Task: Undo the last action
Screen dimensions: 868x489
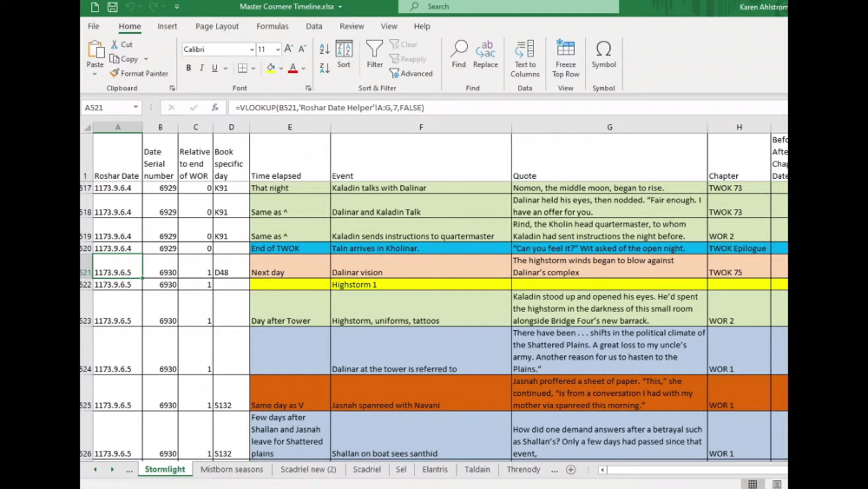Action: click(130, 7)
